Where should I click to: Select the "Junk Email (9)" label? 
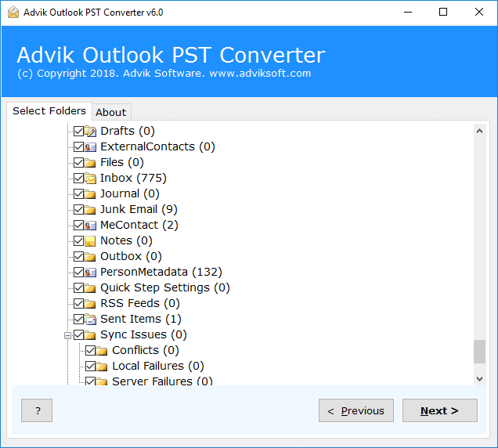[x=139, y=209]
